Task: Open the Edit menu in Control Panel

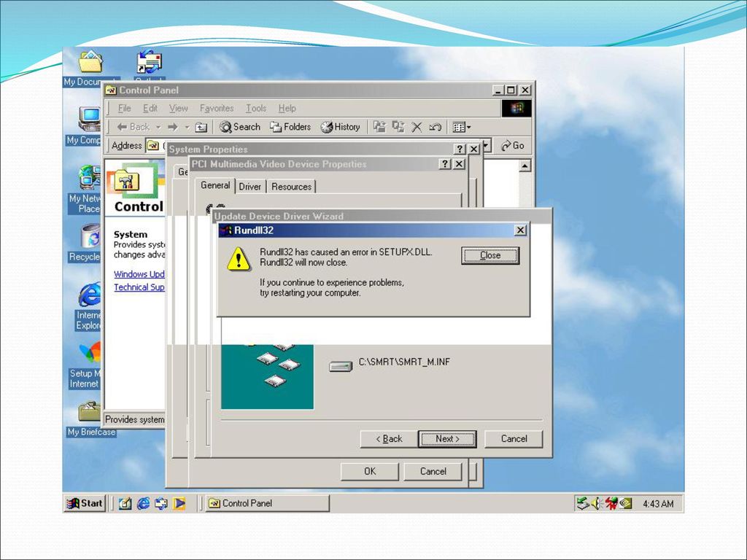Action: (150, 109)
